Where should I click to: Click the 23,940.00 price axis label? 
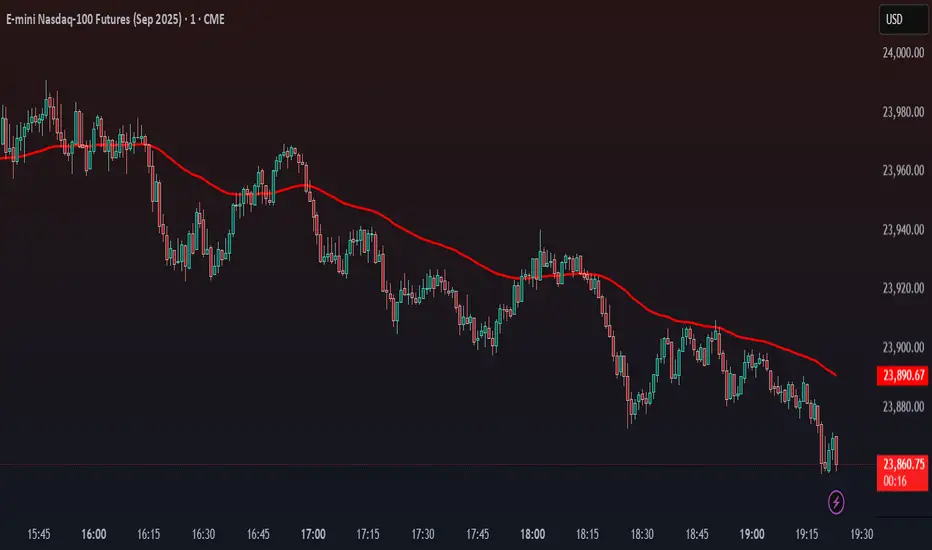click(x=903, y=230)
